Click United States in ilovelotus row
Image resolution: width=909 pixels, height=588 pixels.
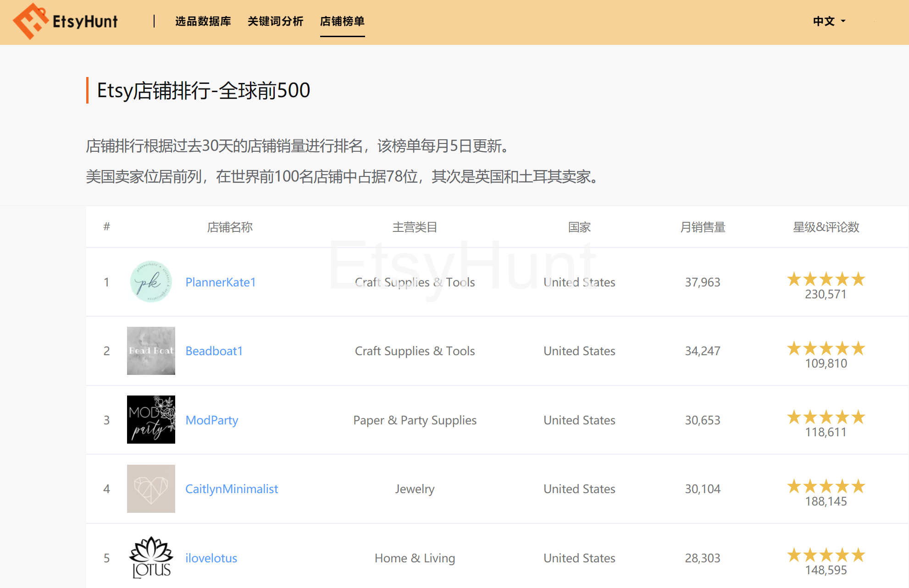tap(579, 558)
